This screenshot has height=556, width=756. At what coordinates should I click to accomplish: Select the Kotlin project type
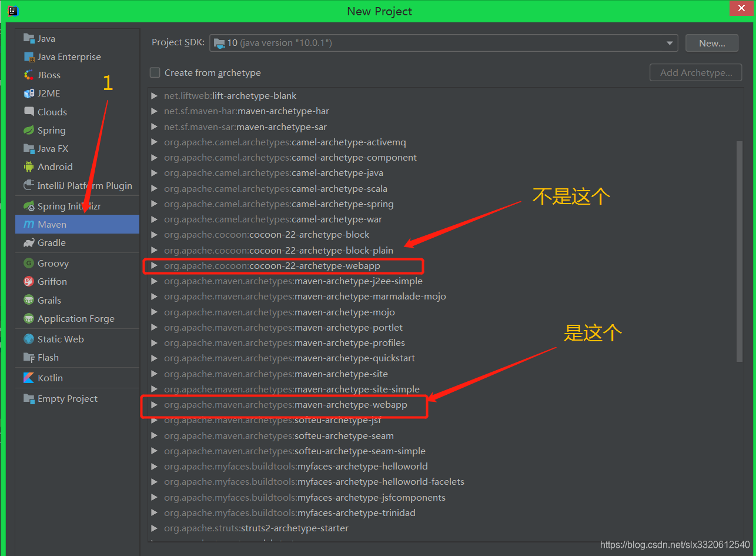click(x=77, y=378)
